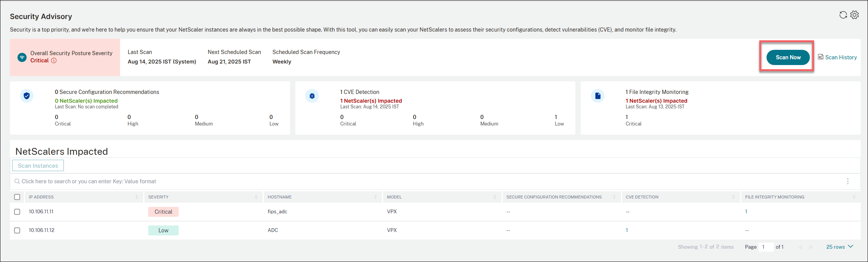Click the search magnifier icon
Viewport: 868px width, 262px height.
(17, 181)
